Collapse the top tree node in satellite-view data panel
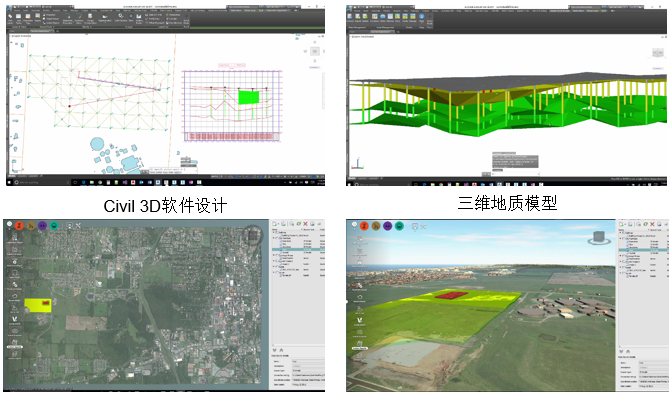 (274, 233)
